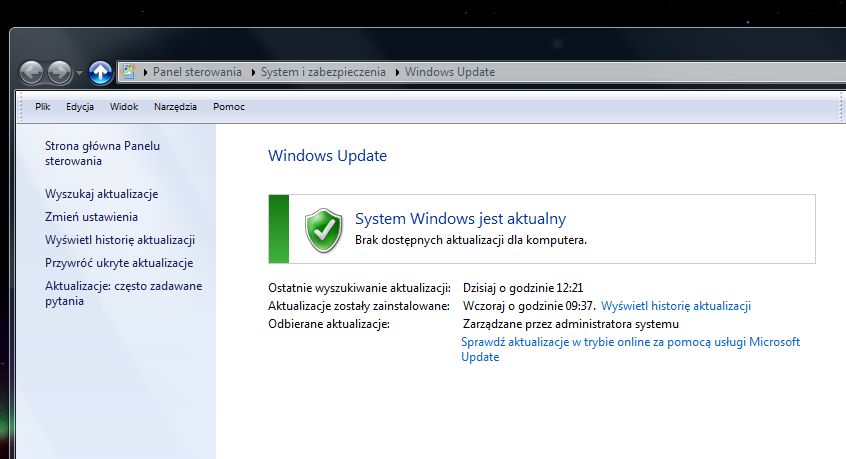The image size is (846, 459).
Task: Click Aktualizacje zostały zainstalowane label
Action: 359,306
